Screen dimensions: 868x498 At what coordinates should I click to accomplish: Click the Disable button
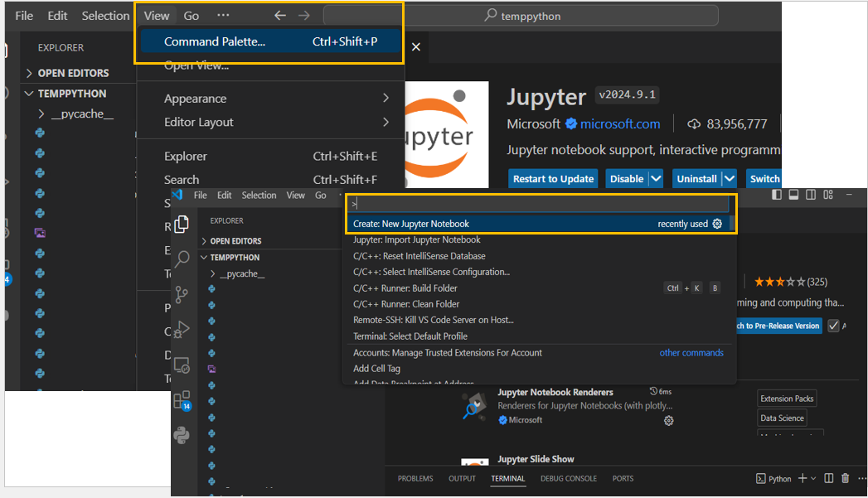coord(627,179)
